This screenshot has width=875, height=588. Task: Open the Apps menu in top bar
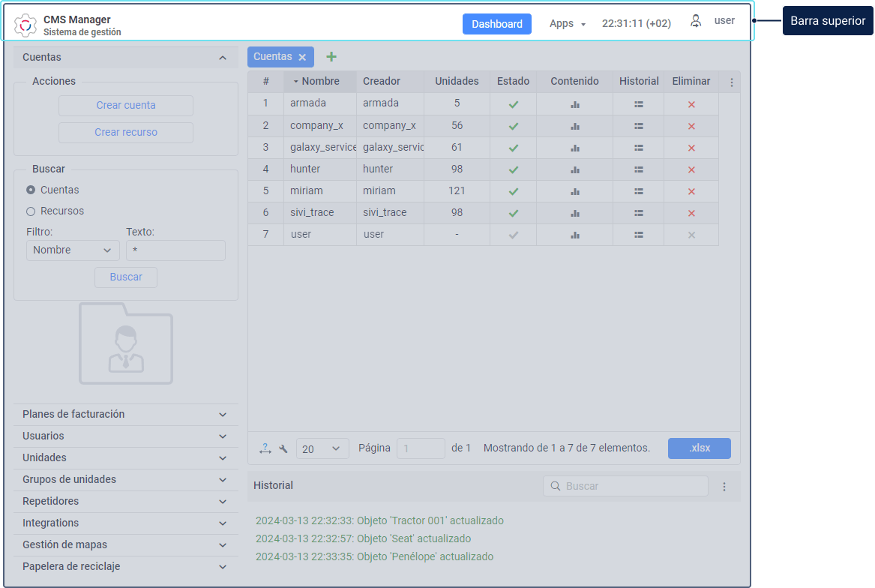pos(567,23)
